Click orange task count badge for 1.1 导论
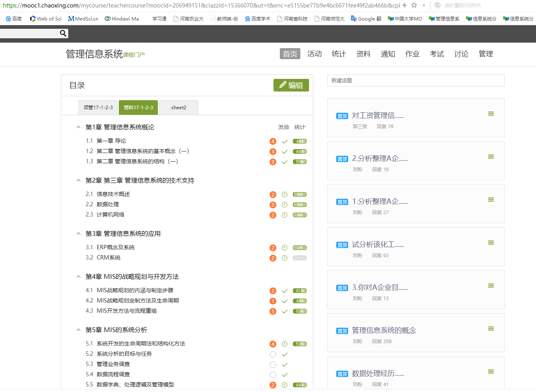 [273, 141]
